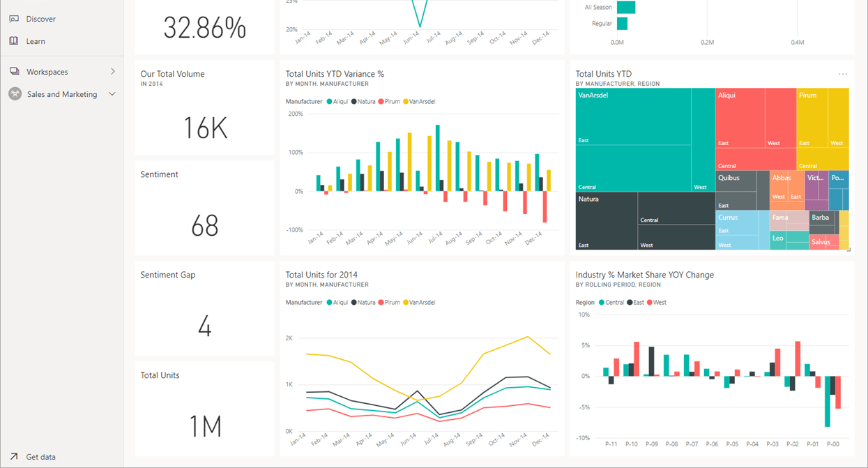Select the Barba block in the treemap
The width and height of the screenshot is (868, 468).
[823, 221]
